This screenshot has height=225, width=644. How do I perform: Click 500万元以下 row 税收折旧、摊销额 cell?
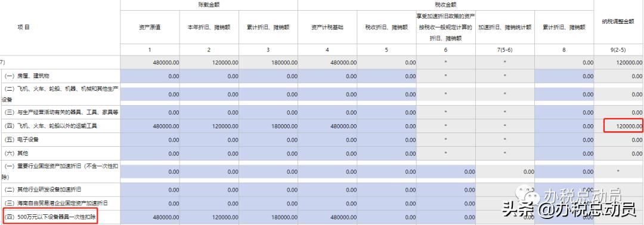386,217
